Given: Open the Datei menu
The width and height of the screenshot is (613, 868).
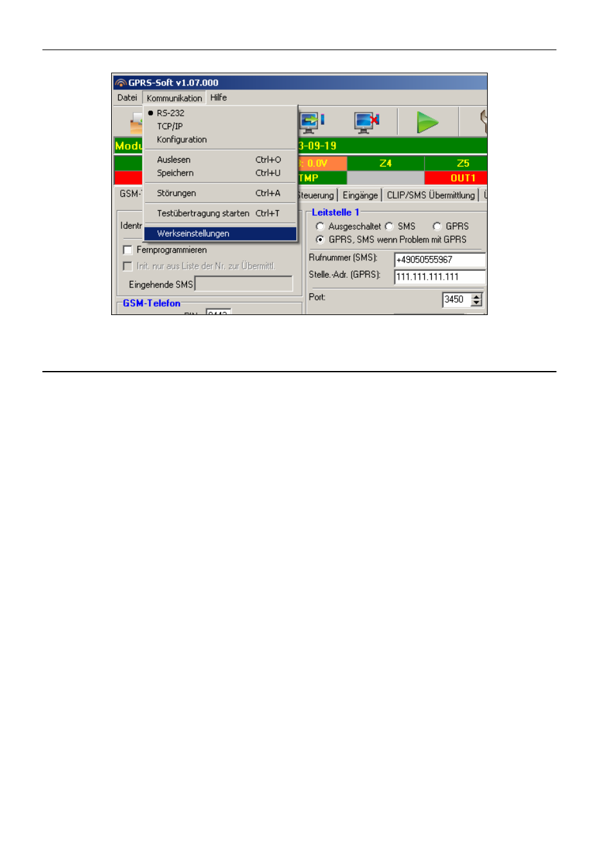Looking at the screenshot, I should 127,98.
